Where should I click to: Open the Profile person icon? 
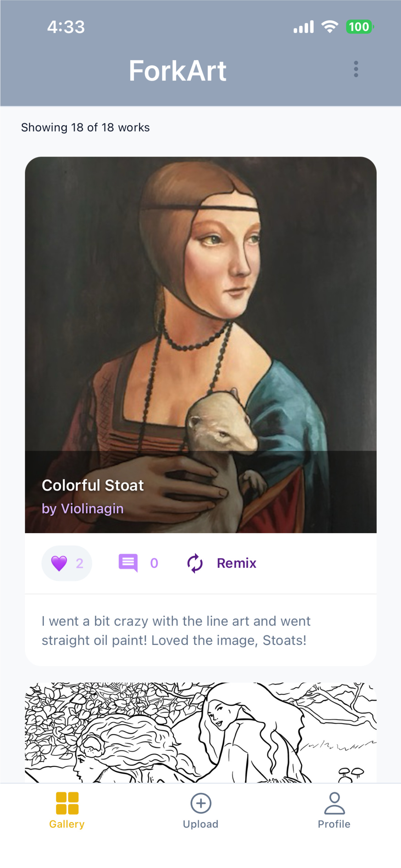[x=334, y=803]
